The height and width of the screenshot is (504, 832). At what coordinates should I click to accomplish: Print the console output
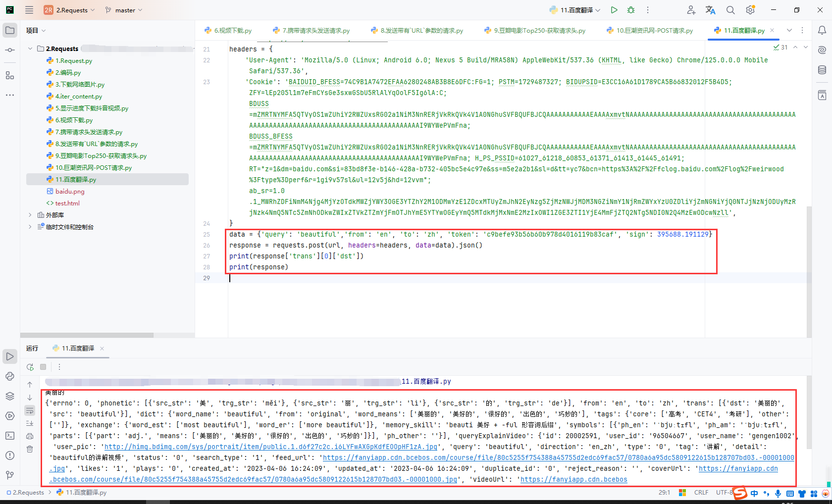(30, 436)
